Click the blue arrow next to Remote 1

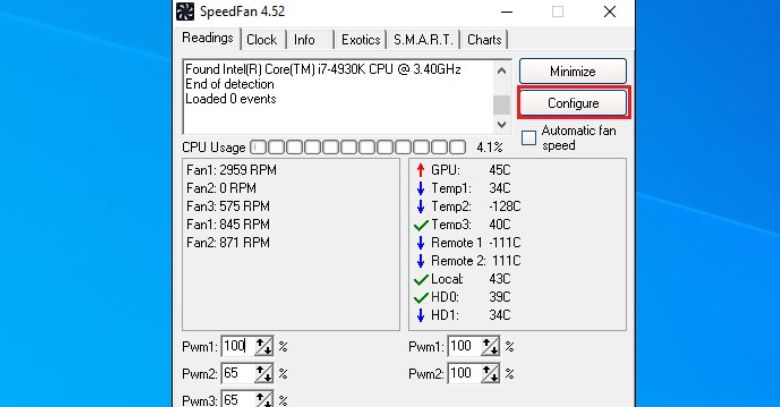click(x=420, y=243)
